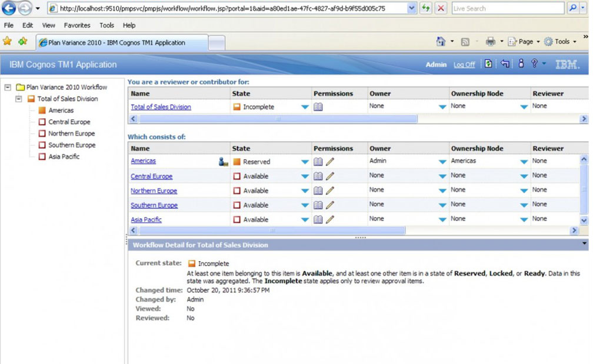606x364 pixels.
Task: Open the State dropdown in Americas row
Action: pos(305,162)
